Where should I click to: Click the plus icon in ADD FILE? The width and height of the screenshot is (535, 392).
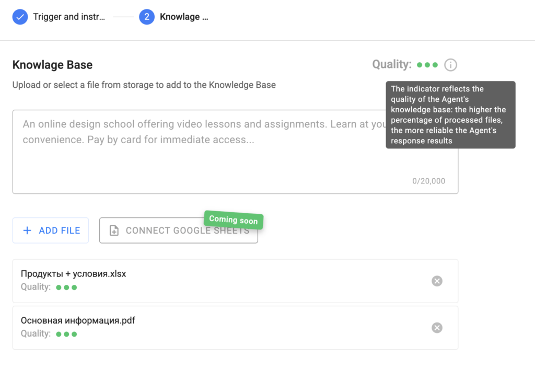click(28, 230)
